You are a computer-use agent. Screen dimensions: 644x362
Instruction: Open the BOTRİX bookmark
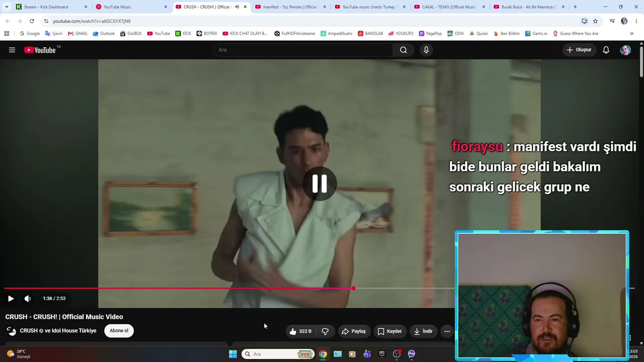[206, 34]
